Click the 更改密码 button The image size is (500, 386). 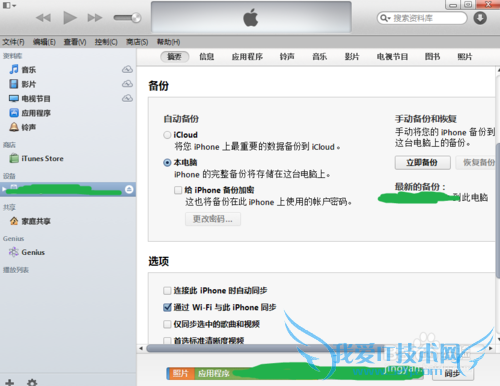pos(213,219)
